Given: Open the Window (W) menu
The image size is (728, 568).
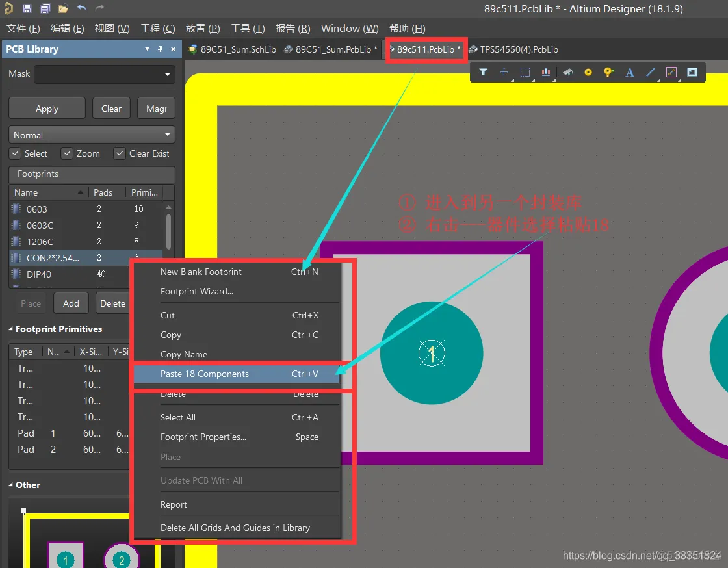Looking at the screenshot, I should tap(350, 29).
